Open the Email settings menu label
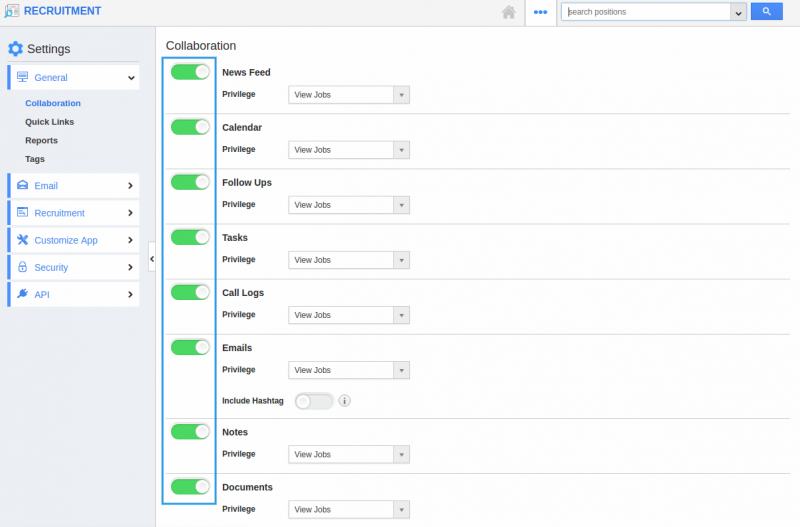Viewport: 800px width, 527px height. (46, 186)
